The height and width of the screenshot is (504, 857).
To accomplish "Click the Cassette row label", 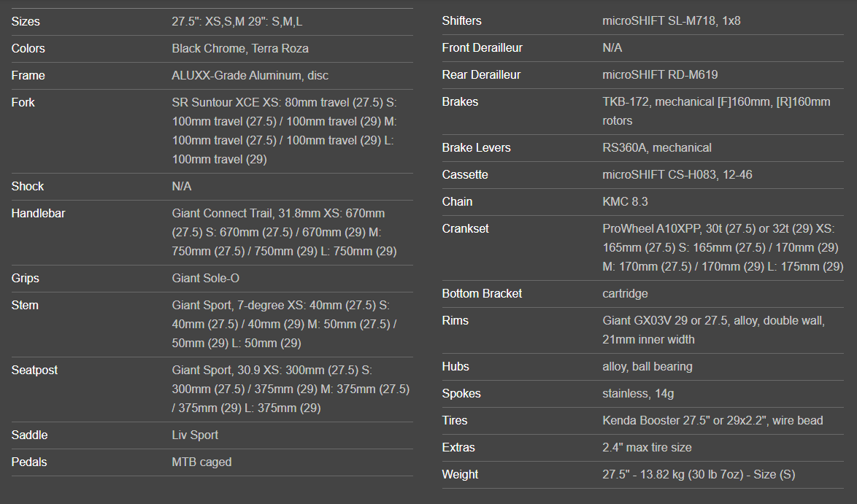I will point(465,175).
